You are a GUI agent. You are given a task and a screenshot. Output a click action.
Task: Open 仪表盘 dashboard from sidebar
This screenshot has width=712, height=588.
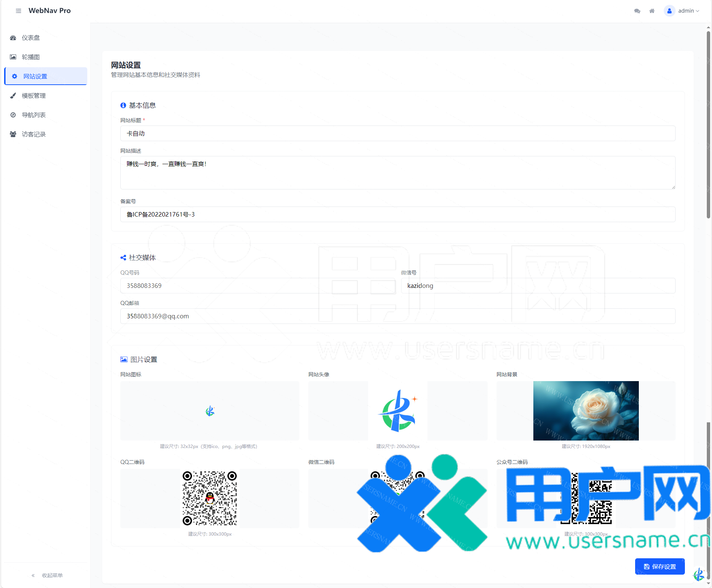click(x=30, y=38)
